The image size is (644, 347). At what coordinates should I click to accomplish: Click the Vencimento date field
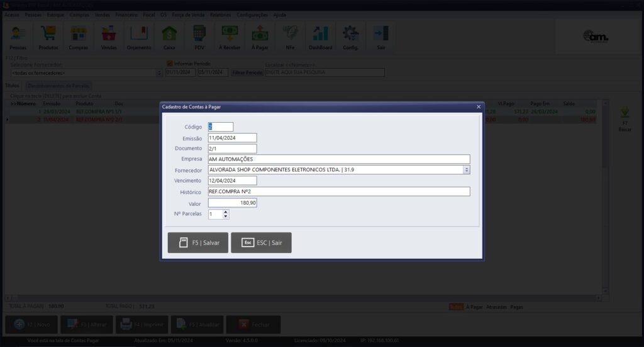232,181
